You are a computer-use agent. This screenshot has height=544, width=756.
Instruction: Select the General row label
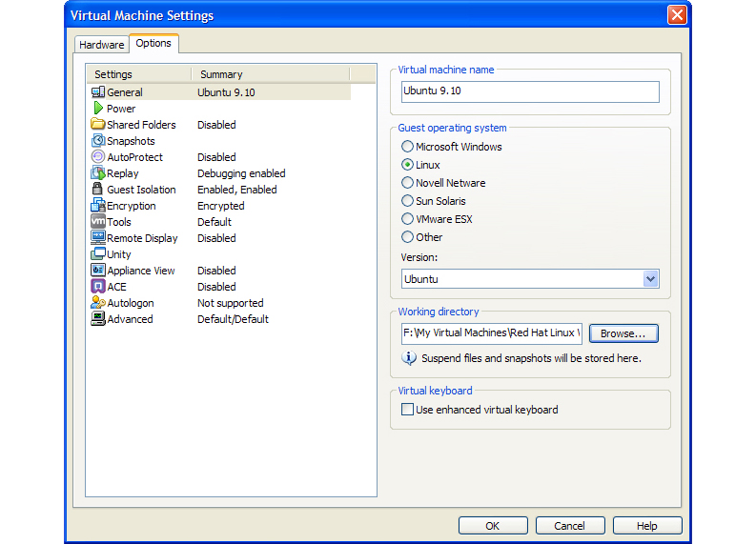pos(124,92)
